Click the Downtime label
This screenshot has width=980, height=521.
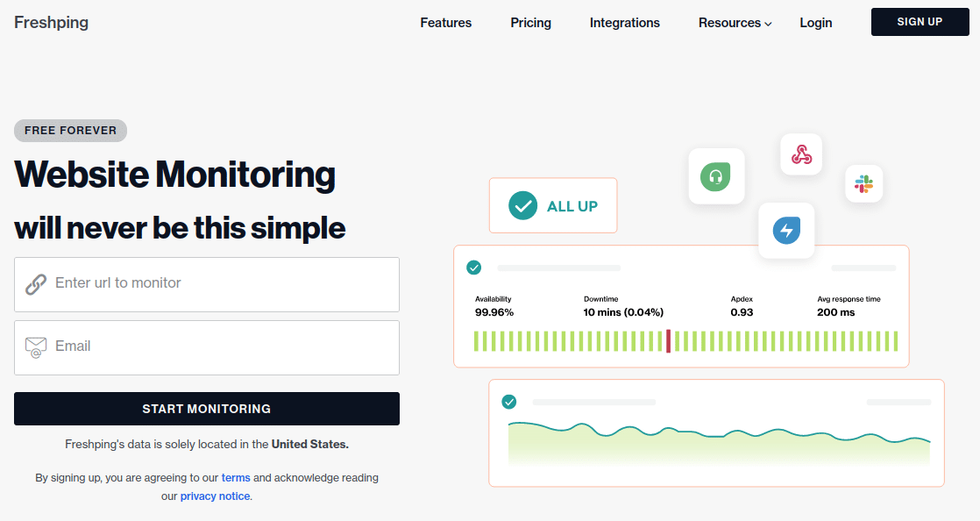pos(600,299)
